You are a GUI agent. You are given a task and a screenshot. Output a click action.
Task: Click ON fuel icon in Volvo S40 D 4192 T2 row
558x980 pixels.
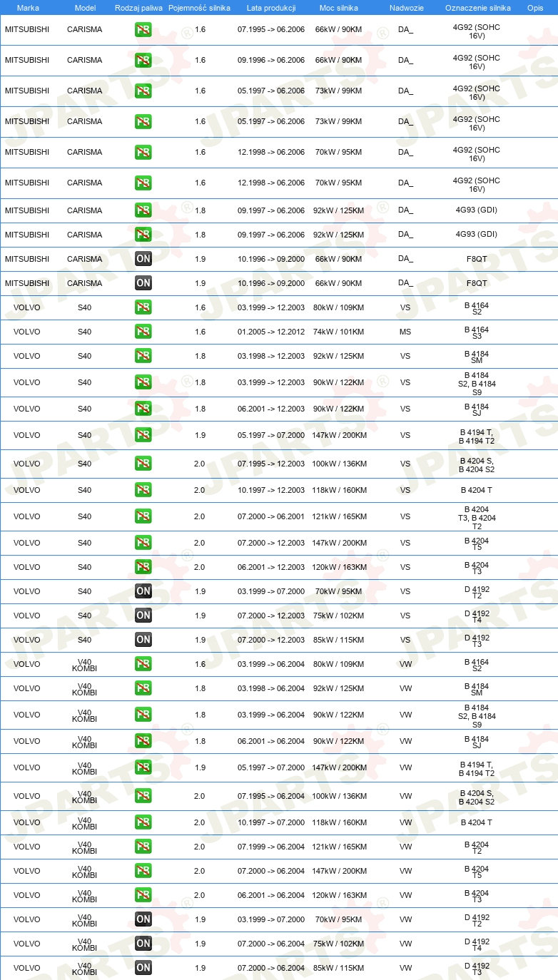(x=143, y=591)
